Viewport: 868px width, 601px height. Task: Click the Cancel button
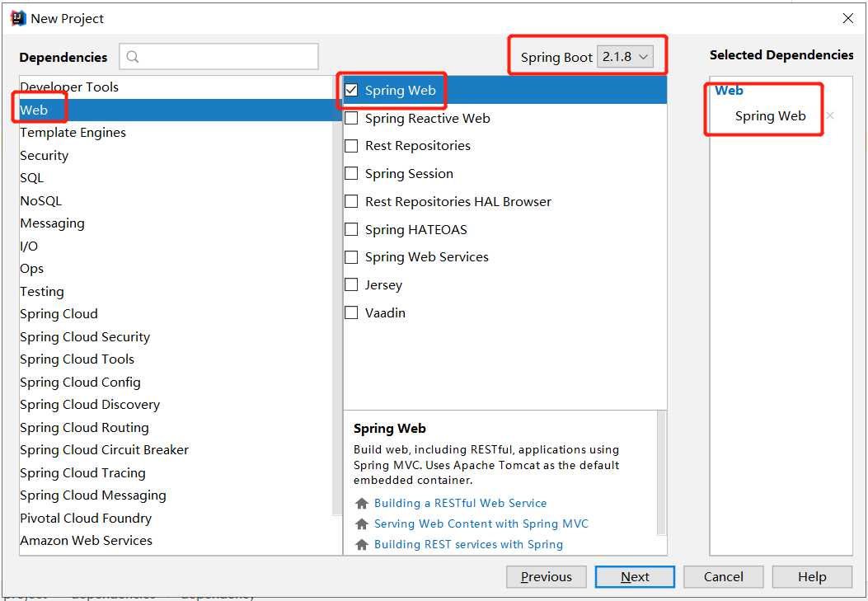click(x=724, y=576)
